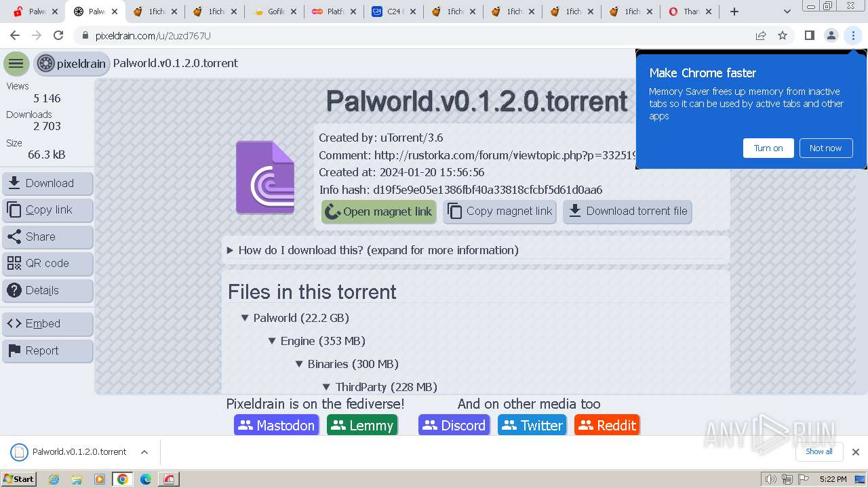Open a new browser tab
868x488 pixels.
(x=734, y=12)
